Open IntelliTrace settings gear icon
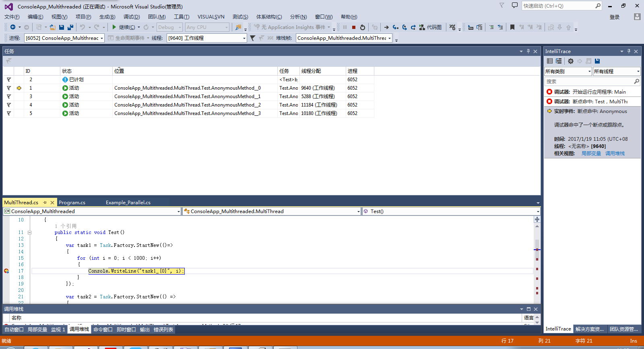Image resolution: width=644 pixels, height=349 pixels. click(x=571, y=61)
